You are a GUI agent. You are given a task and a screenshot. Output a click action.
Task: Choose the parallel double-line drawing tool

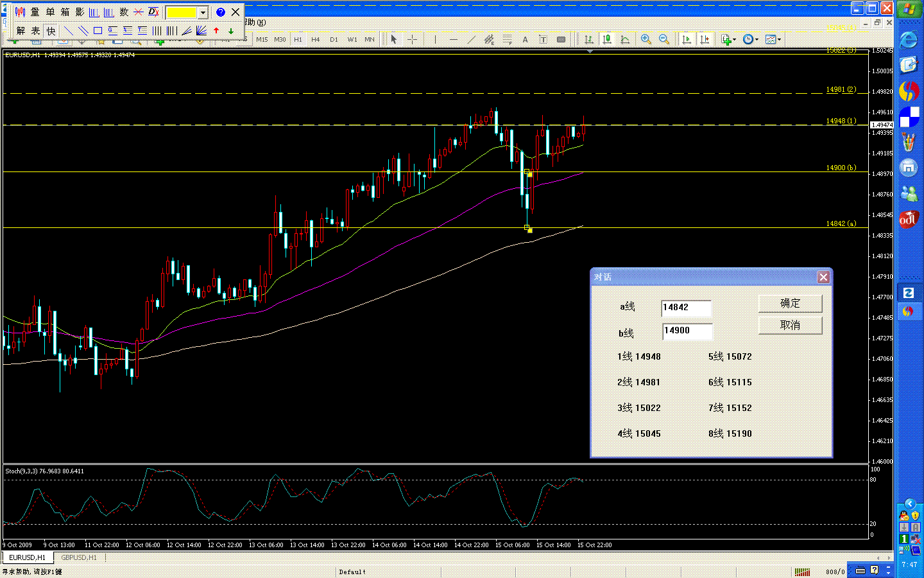point(83,30)
